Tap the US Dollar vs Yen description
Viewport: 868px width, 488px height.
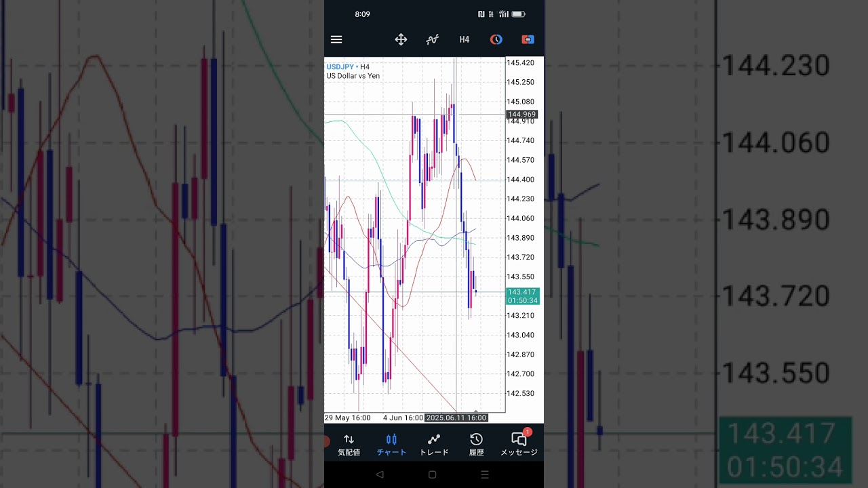point(353,76)
